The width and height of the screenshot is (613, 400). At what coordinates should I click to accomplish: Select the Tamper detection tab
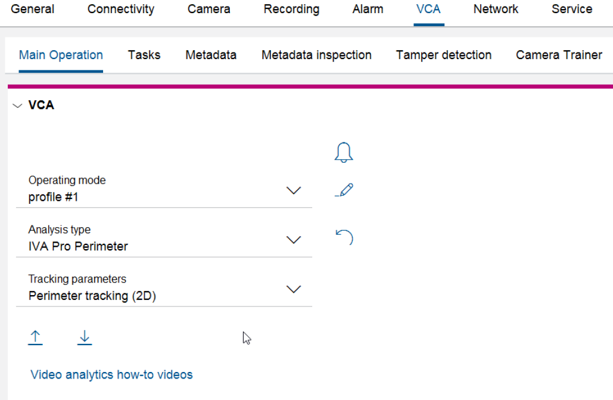443,55
